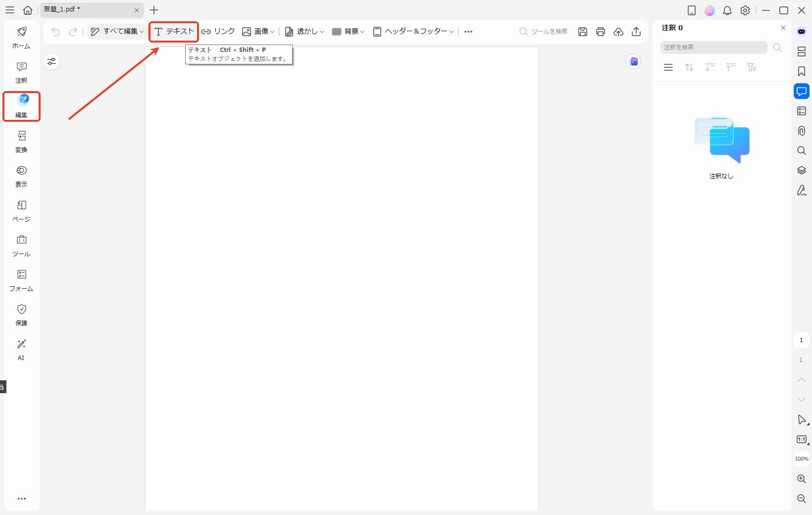The width and height of the screenshot is (812, 515).
Task: Click the undo arrow
Action: [x=55, y=32]
